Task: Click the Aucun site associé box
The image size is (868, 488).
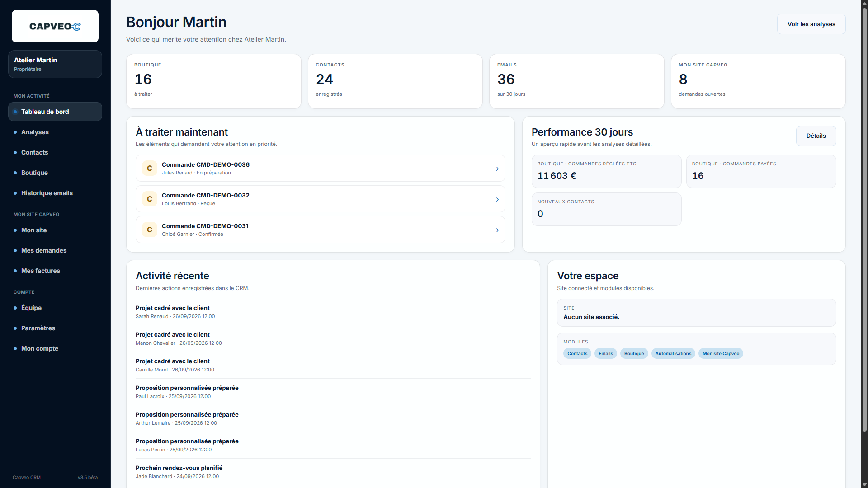Action: 696,313
